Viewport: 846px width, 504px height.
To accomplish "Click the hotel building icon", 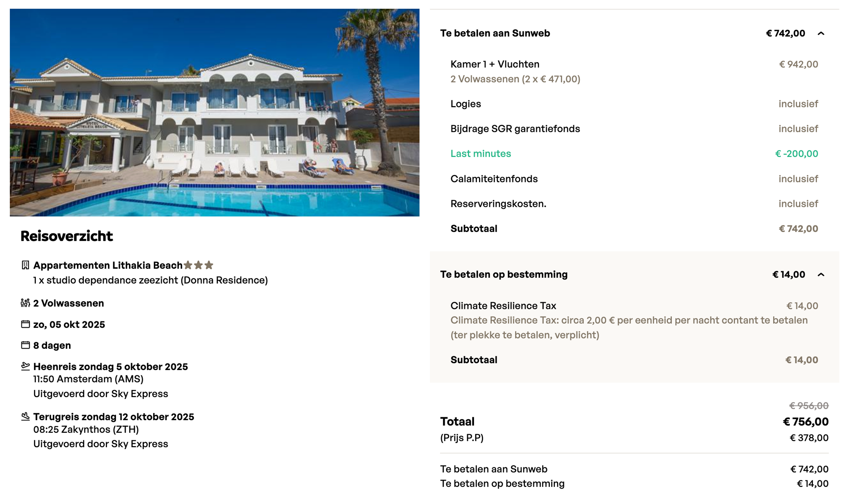I will click(26, 265).
